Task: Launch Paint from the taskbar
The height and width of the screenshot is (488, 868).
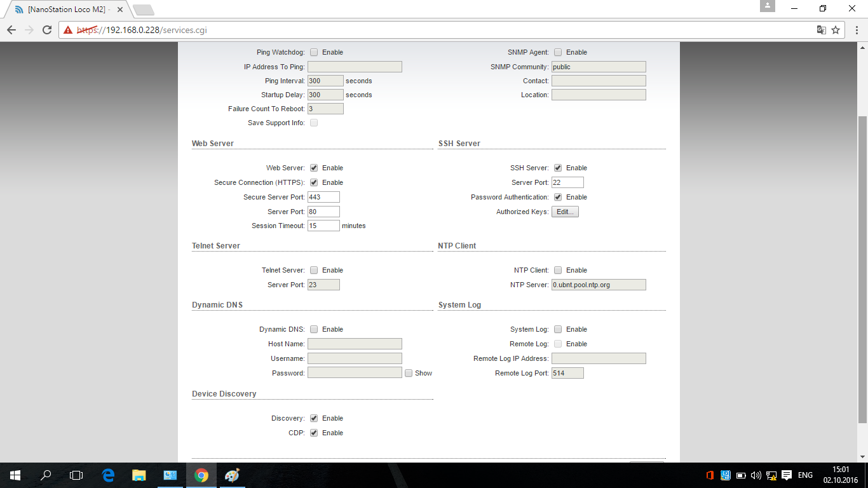Action: point(233,475)
